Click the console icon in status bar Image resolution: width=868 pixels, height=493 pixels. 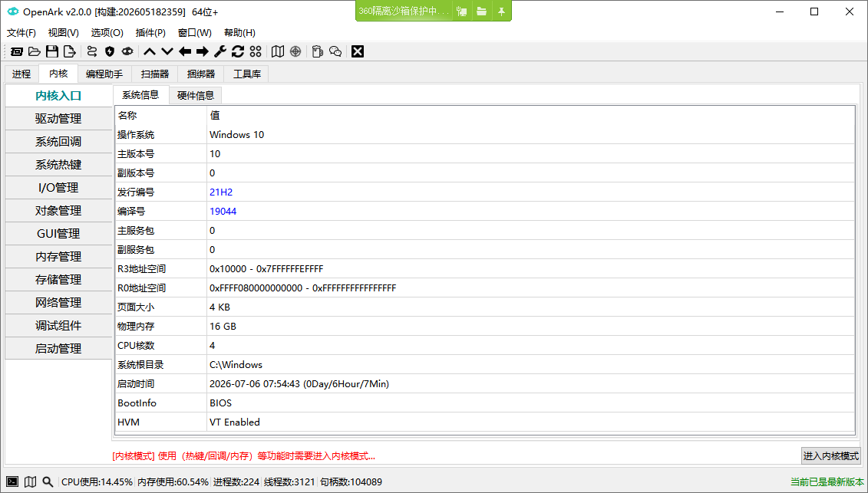pyautogui.click(x=12, y=482)
